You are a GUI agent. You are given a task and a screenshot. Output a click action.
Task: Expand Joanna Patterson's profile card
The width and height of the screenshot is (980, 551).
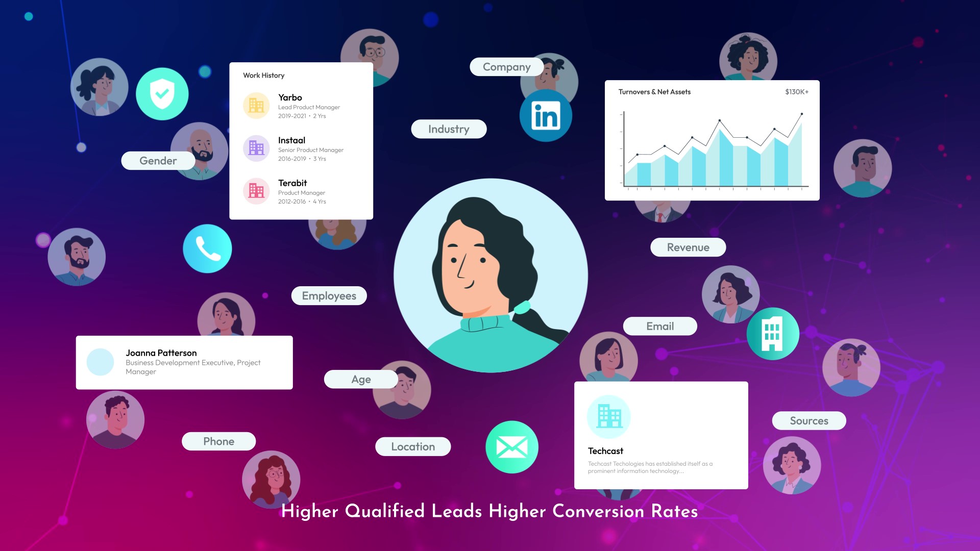coord(184,361)
